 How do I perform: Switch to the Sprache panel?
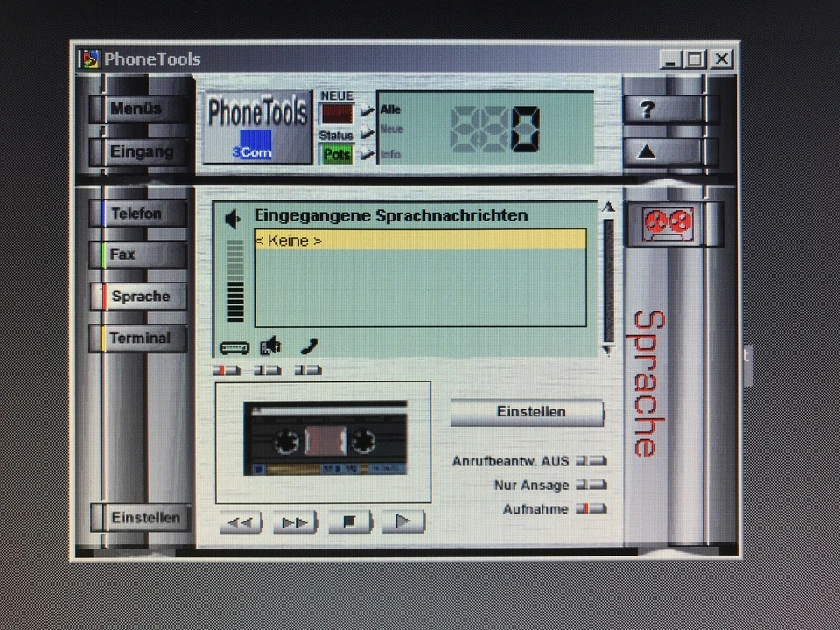[x=138, y=297]
